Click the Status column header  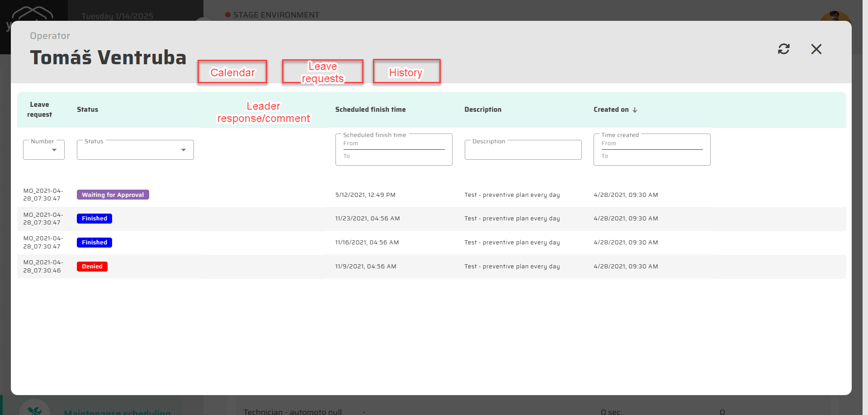tap(87, 110)
